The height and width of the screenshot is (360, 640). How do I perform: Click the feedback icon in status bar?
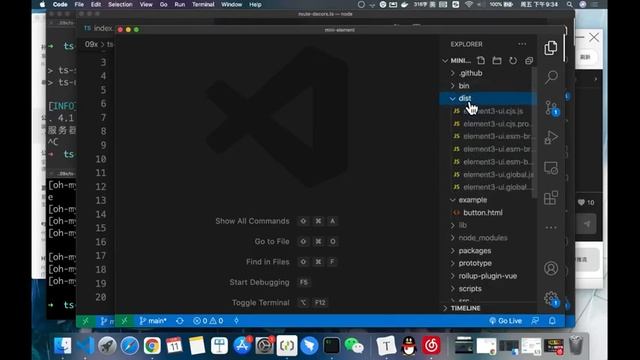click(535, 321)
